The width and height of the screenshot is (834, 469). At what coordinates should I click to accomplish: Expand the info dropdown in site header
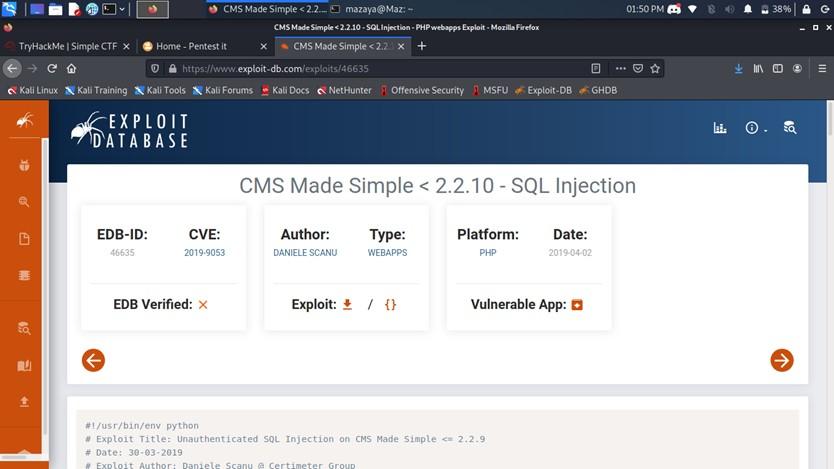[x=755, y=128]
